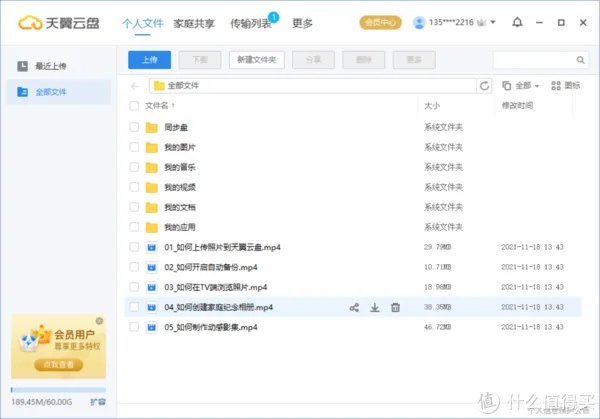The height and width of the screenshot is (419, 600).
Task: Open the 更多 menu
Action: 302,23
